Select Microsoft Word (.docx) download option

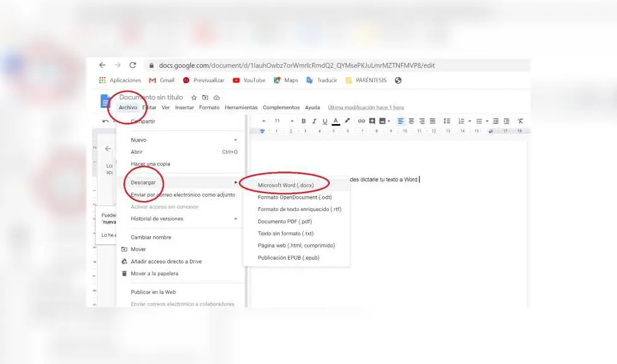click(286, 184)
